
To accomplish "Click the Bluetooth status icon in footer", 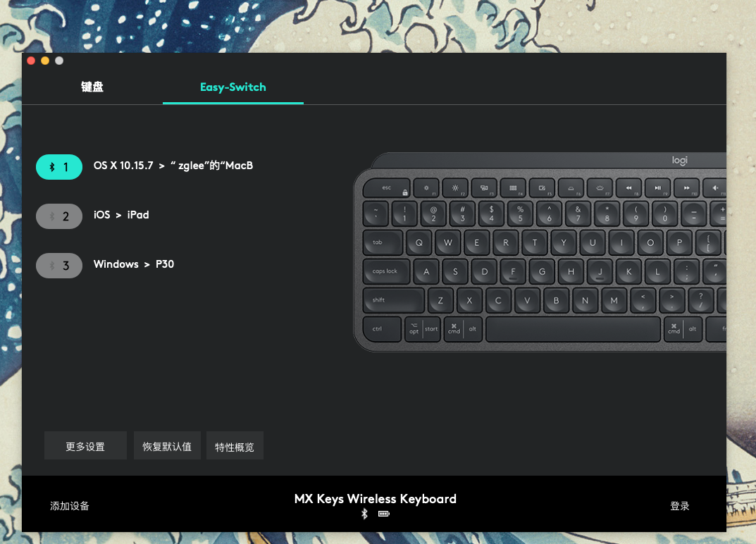I will click(x=364, y=514).
